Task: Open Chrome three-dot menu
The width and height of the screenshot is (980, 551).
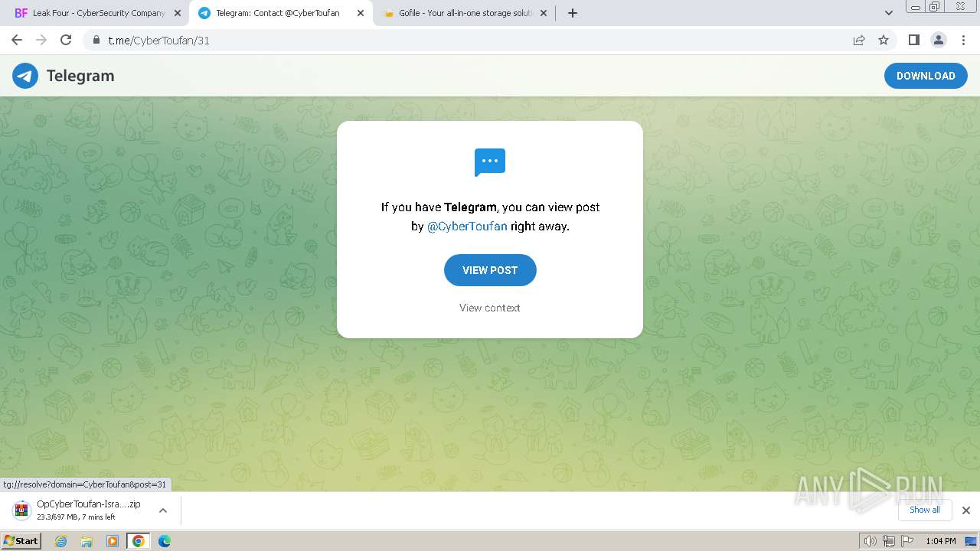Action: [x=962, y=40]
